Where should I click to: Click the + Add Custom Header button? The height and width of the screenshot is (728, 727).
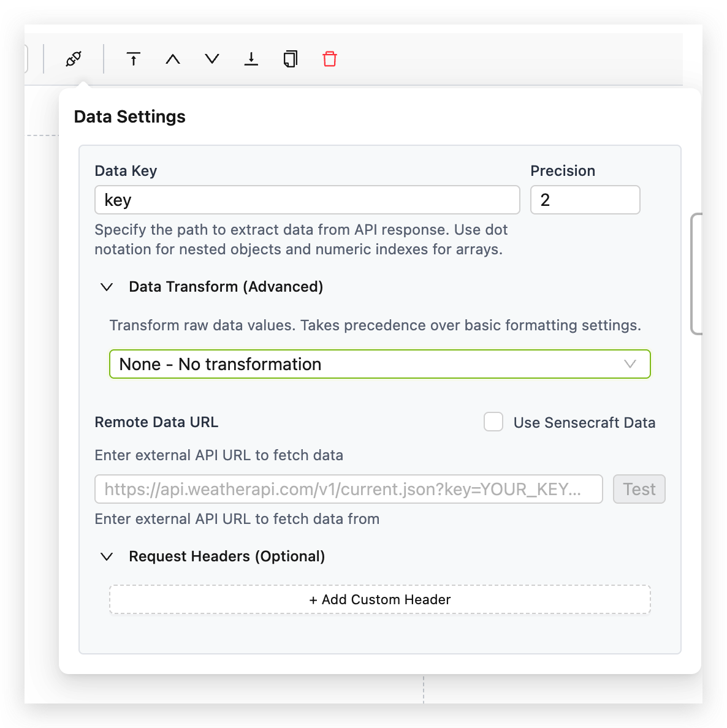(379, 599)
